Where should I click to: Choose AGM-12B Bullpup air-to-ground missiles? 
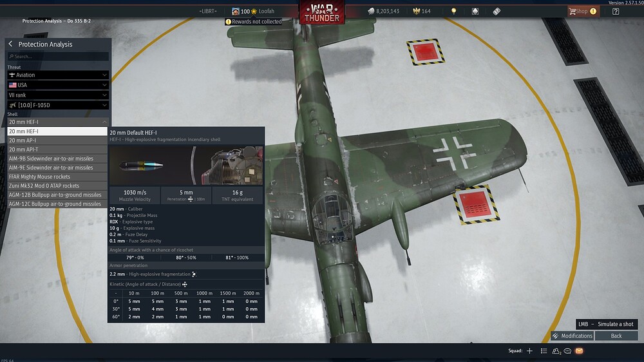coord(57,195)
